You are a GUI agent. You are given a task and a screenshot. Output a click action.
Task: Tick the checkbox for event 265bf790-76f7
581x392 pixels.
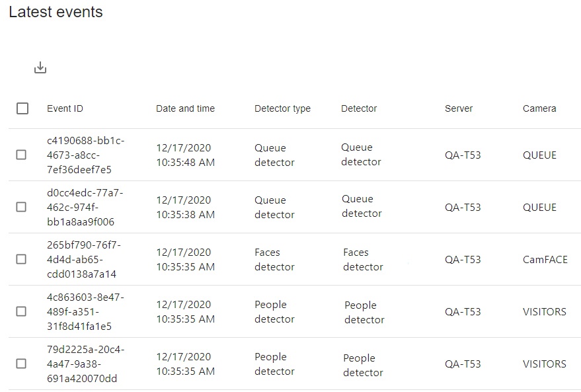click(21, 259)
